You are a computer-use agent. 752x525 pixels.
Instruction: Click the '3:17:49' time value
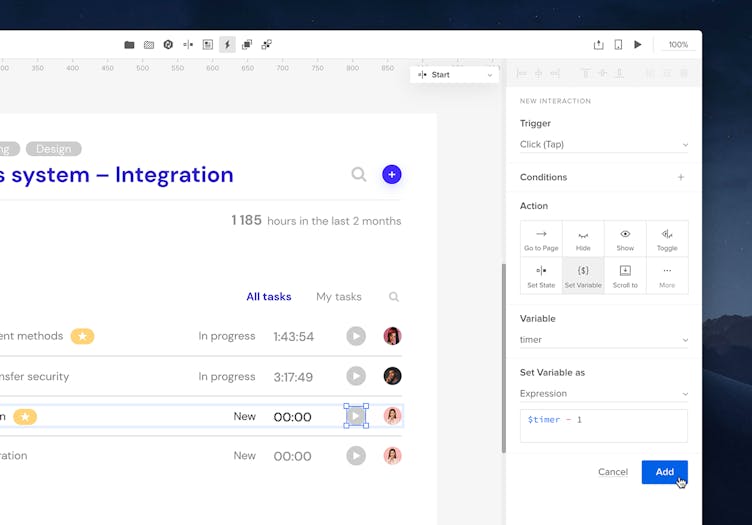point(293,377)
